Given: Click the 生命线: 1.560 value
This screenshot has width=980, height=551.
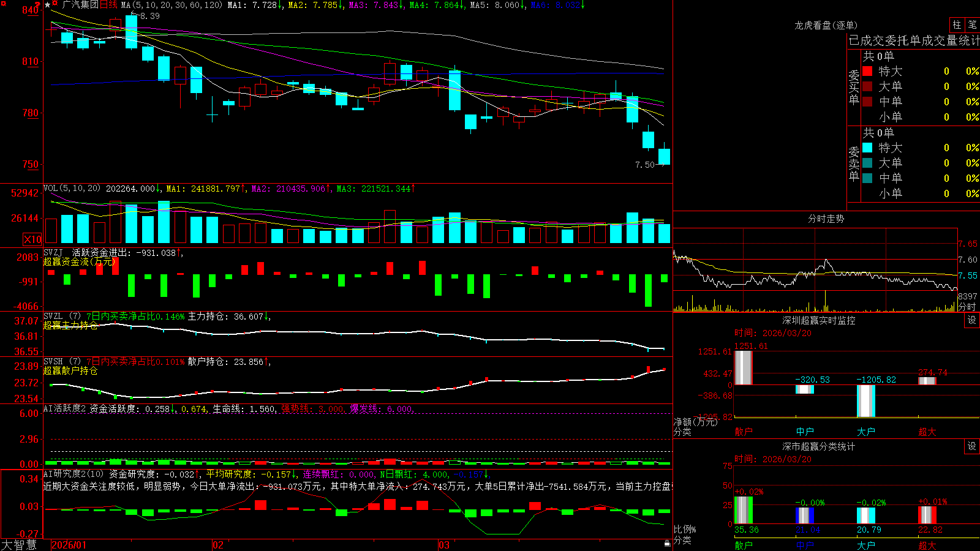Looking at the screenshot, I should pyautogui.click(x=244, y=409).
